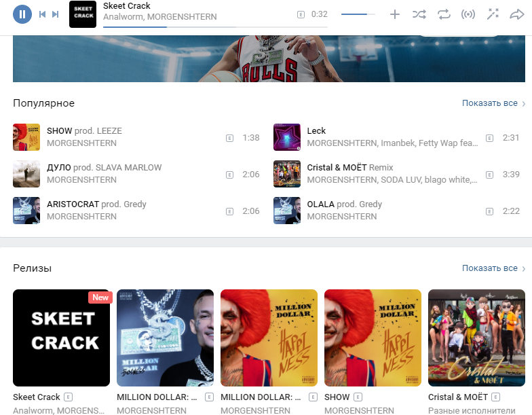Open MILLION DOLLAR: BUSINESS release cover
The width and height of the screenshot is (532, 415).
166,338
